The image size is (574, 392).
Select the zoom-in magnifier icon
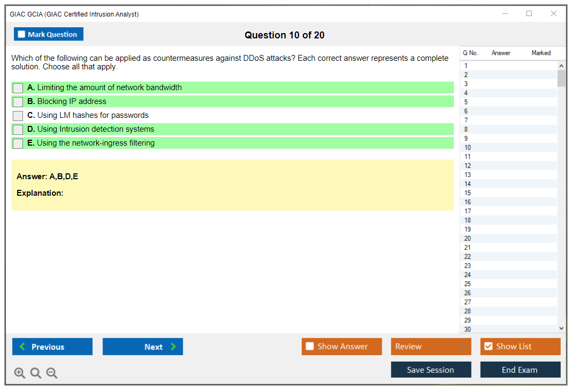point(19,373)
